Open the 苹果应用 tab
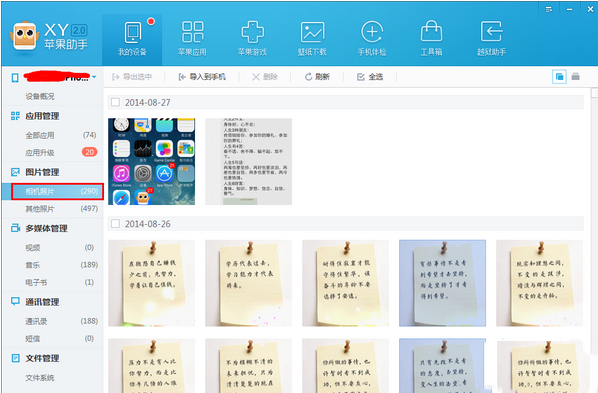Image resolution: width=598 pixels, height=393 pixels. [x=192, y=40]
